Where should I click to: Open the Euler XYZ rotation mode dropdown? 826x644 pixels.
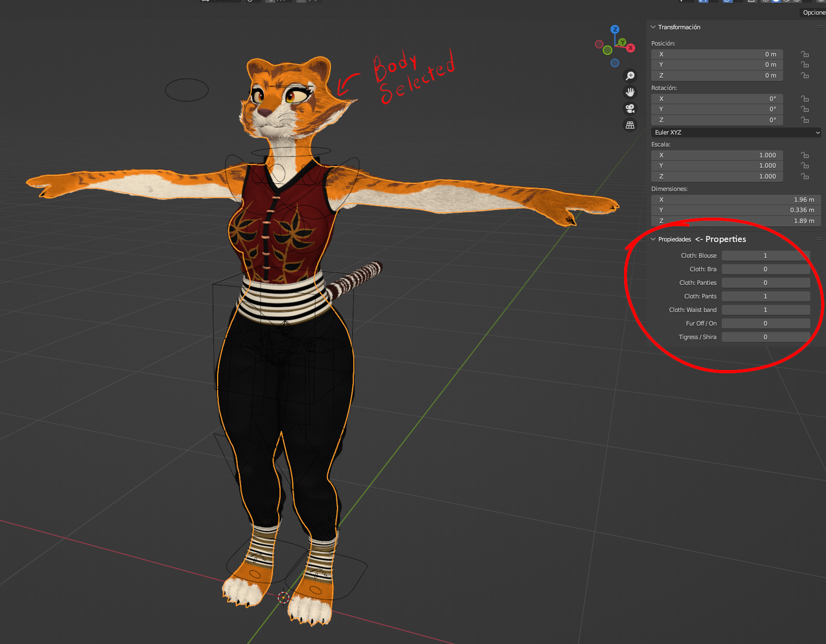(736, 132)
